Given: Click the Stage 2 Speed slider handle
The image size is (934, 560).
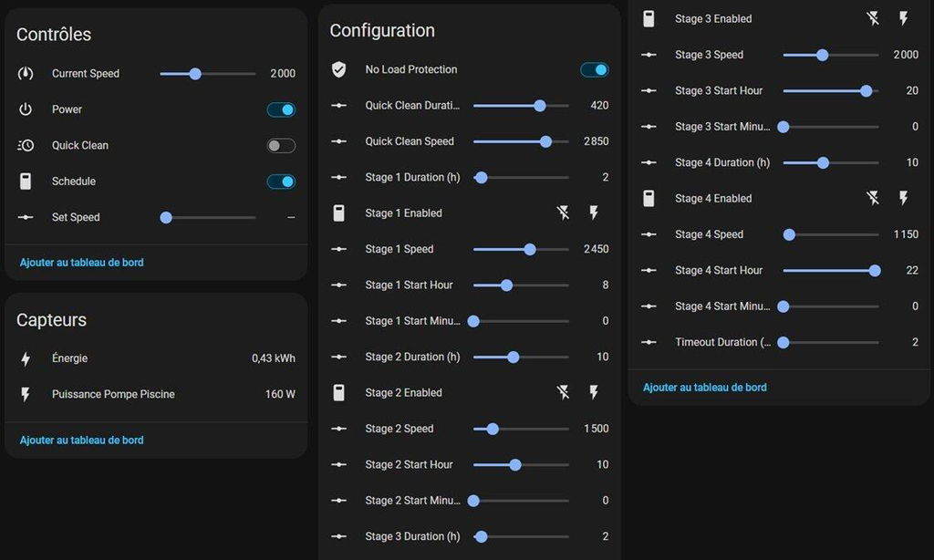Looking at the screenshot, I should pyautogui.click(x=493, y=429).
